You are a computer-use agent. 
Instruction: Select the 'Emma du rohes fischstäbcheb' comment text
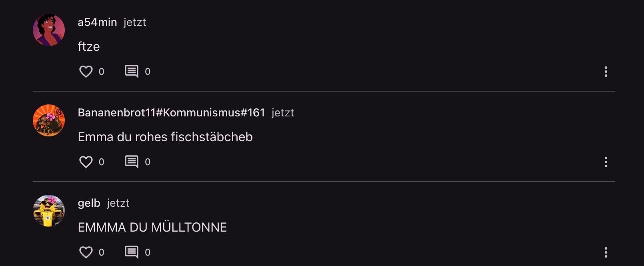(165, 137)
